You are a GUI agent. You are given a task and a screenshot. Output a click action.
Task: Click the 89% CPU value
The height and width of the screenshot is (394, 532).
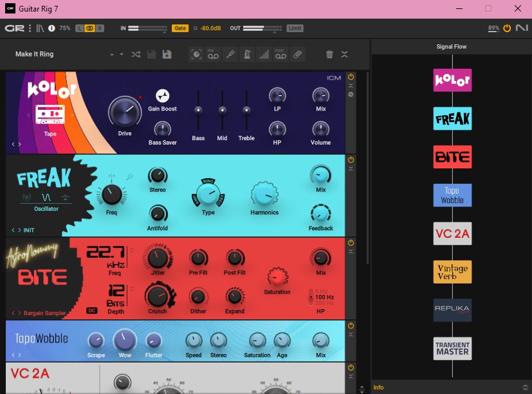(493, 28)
